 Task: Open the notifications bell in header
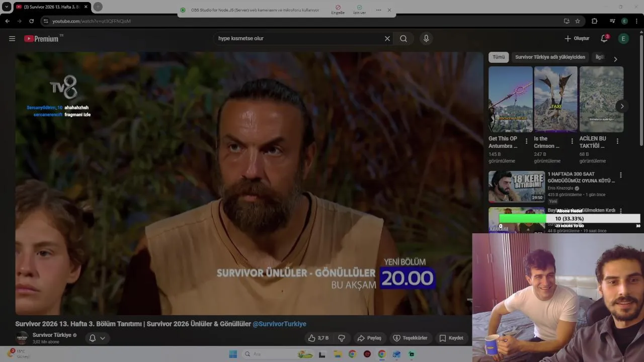point(604,39)
